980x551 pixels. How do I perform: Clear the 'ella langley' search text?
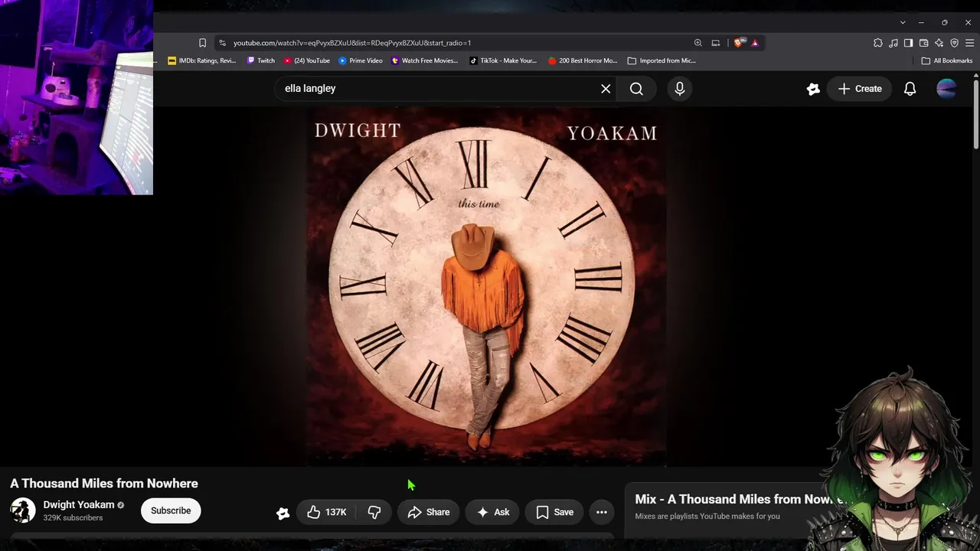coord(606,89)
